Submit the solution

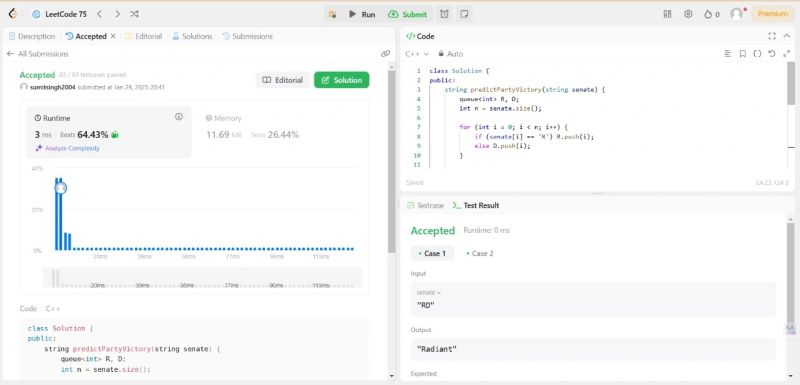click(407, 14)
